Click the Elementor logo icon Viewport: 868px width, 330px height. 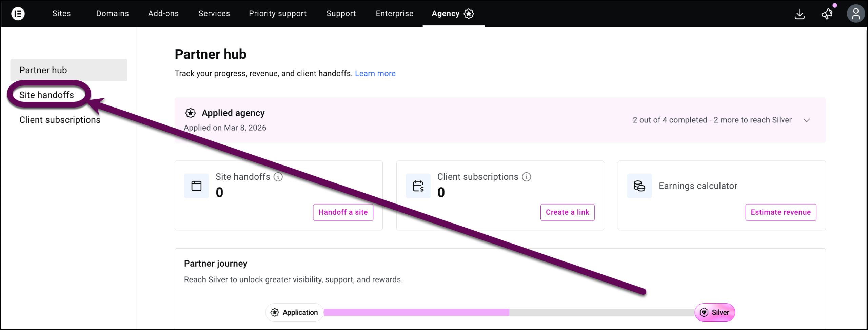(x=18, y=14)
